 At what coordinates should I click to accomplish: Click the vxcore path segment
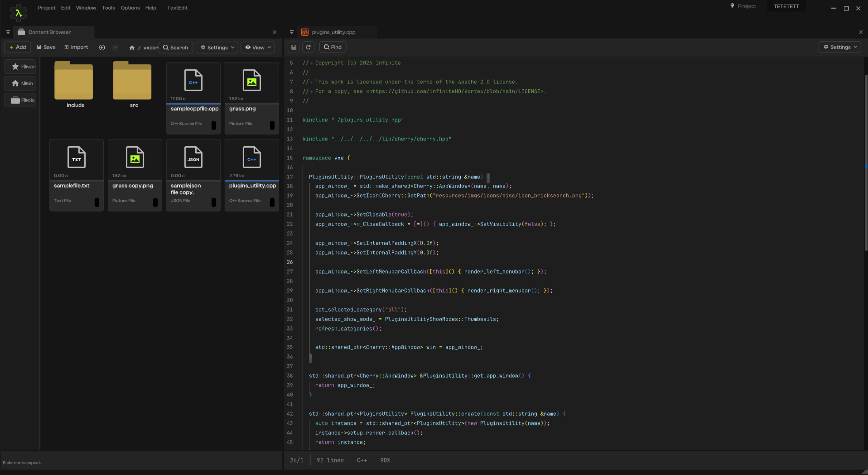(x=151, y=48)
